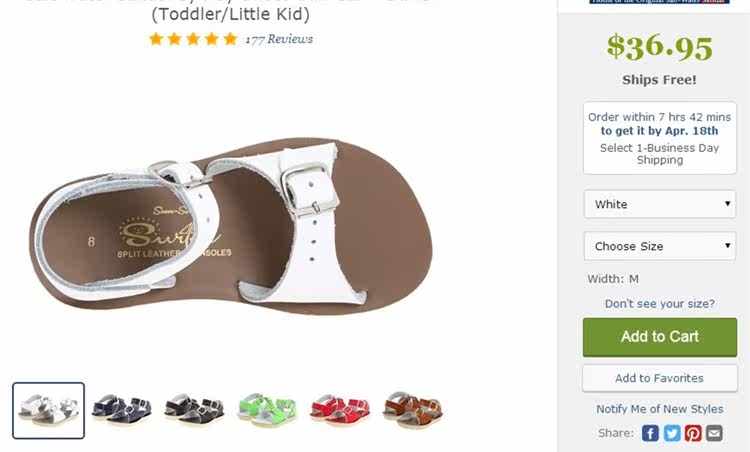Viewport: 750px width, 452px height.
Task: Select the red sandal thumbnail
Action: (340, 410)
